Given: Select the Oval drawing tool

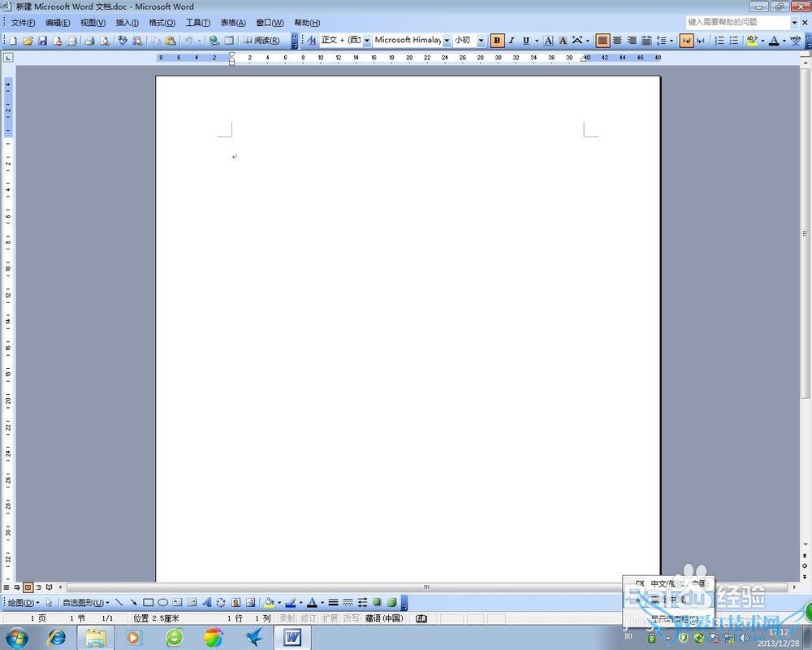Looking at the screenshot, I should click(x=162, y=602).
